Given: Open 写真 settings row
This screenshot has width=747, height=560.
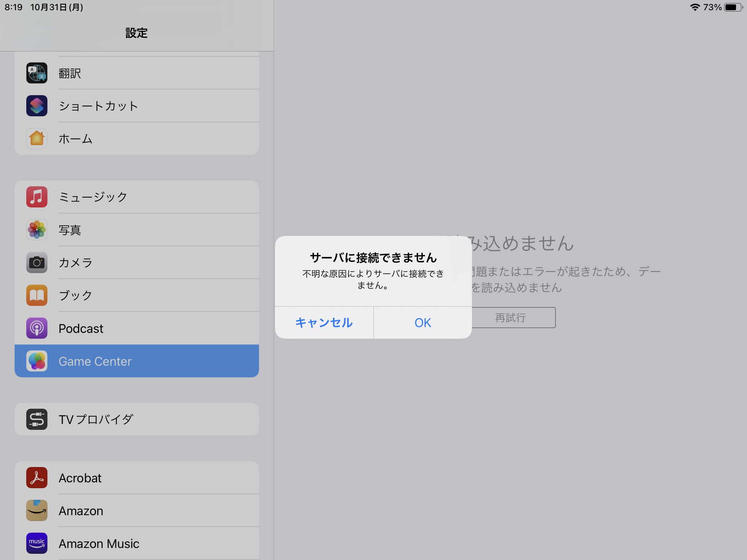Looking at the screenshot, I should coord(137,230).
